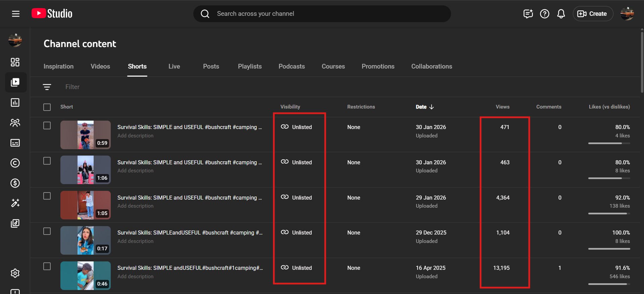The height and width of the screenshot is (294, 644).
Task: Open the hamburger navigation menu
Action: click(x=15, y=14)
